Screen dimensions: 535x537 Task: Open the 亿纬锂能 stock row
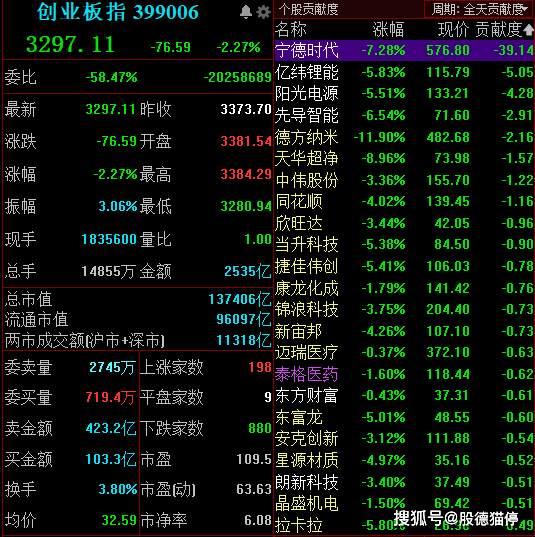click(x=404, y=72)
